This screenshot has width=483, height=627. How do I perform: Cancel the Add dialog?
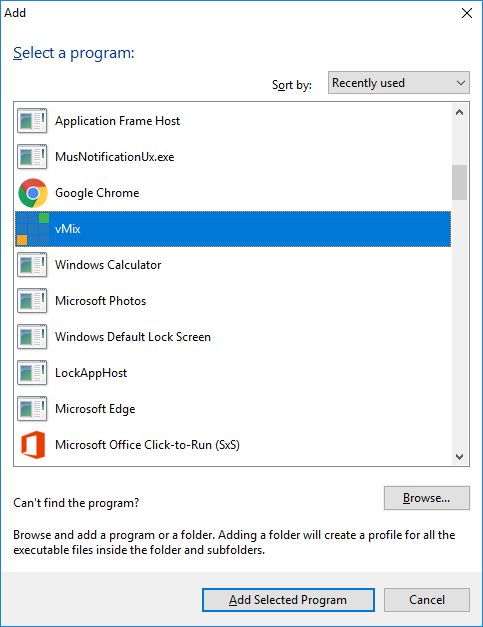(427, 600)
